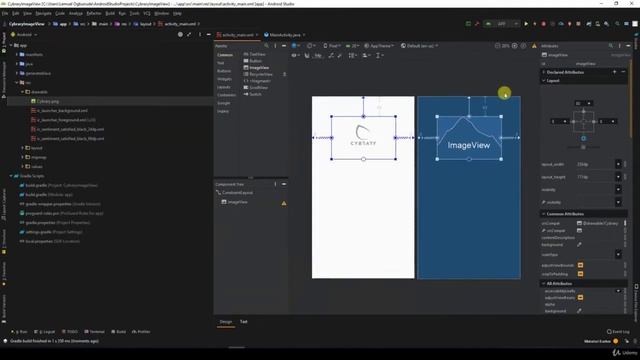Change orientation for preview

tap(311, 46)
